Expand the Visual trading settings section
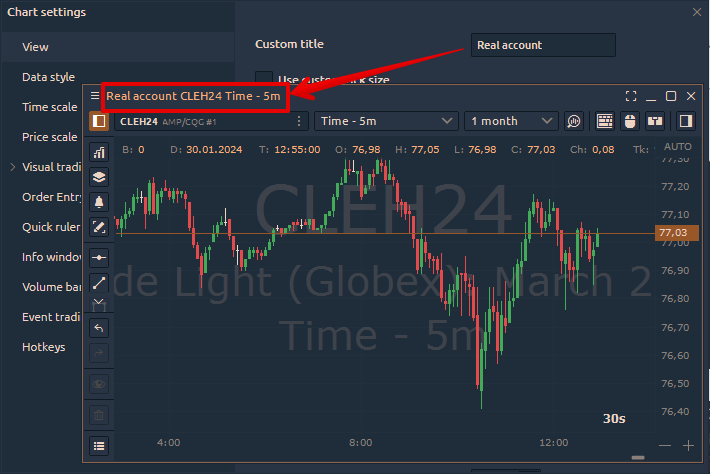This screenshot has width=710, height=474. click(x=12, y=167)
